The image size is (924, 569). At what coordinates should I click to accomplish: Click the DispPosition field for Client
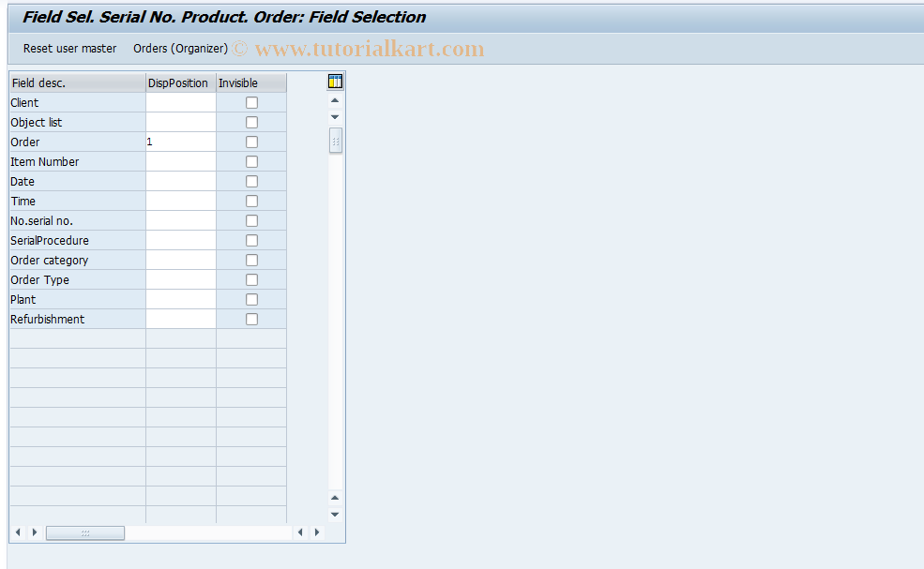tap(181, 102)
